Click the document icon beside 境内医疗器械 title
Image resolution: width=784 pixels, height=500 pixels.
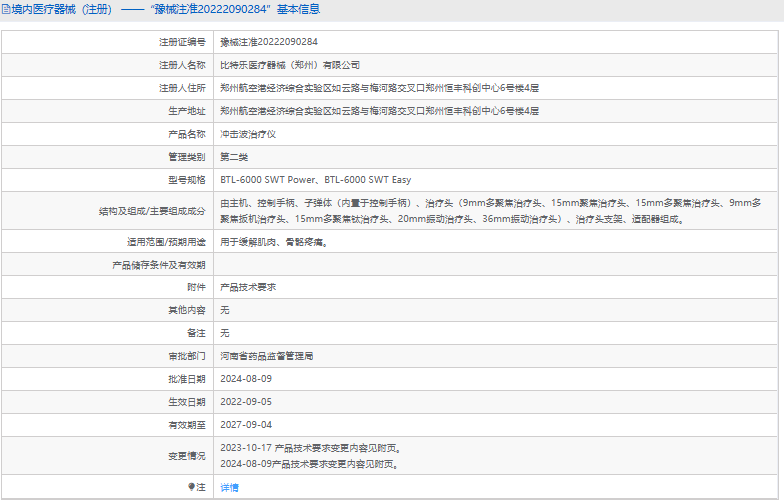[x=6, y=9]
